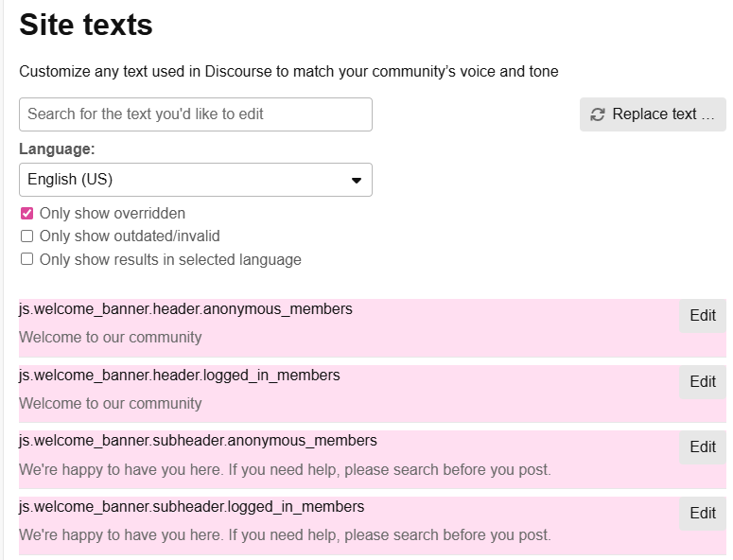Viewport: 733px width, 560px height.
Task: Edit js.welcome_banner.header.anonymous_members text
Action: (x=703, y=316)
